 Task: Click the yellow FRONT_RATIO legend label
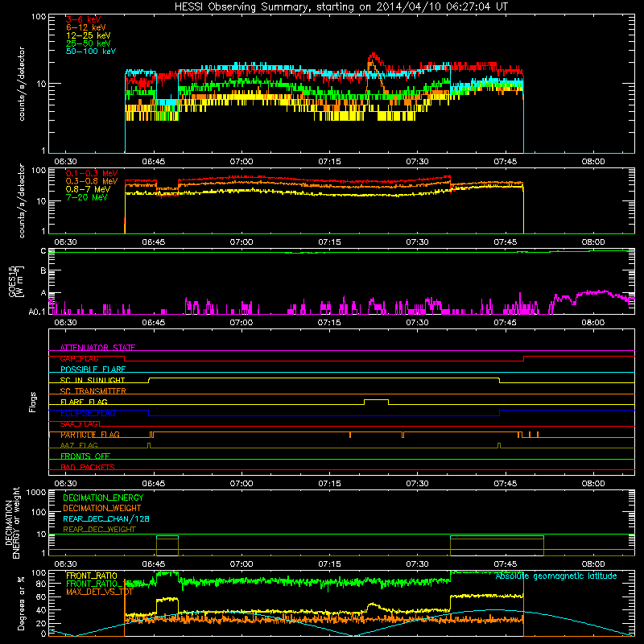pos(92,576)
